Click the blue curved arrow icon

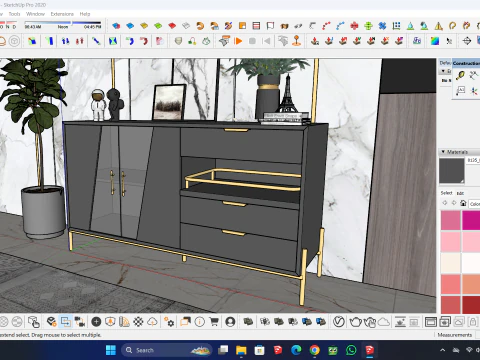click(x=129, y=41)
